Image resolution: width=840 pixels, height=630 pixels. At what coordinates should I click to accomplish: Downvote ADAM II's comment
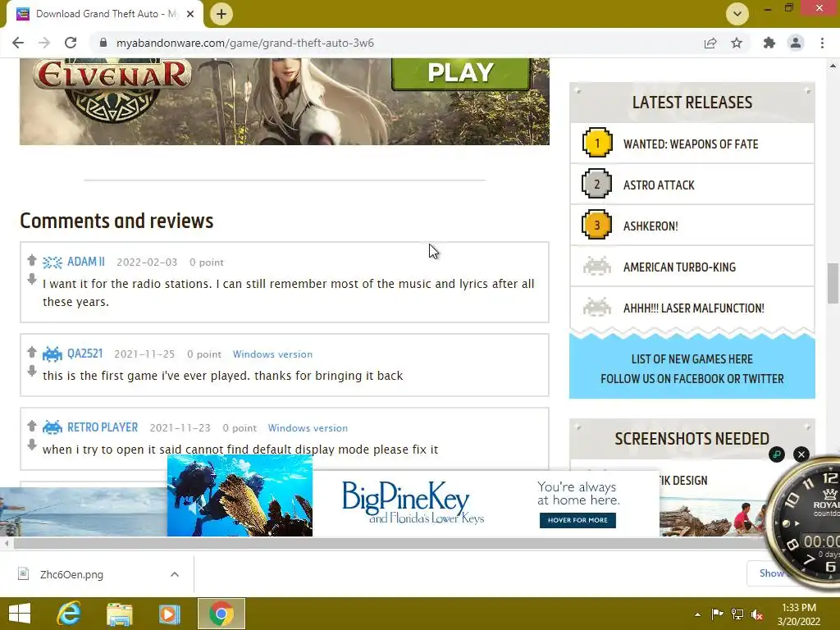[x=32, y=279]
